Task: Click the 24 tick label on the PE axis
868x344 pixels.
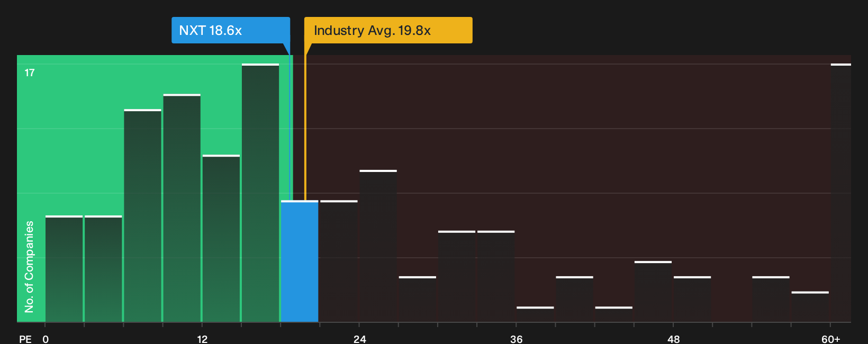Action: pos(360,339)
